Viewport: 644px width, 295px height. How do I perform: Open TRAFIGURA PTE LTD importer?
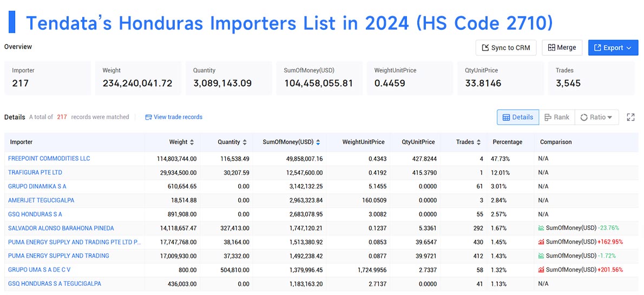pos(35,173)
